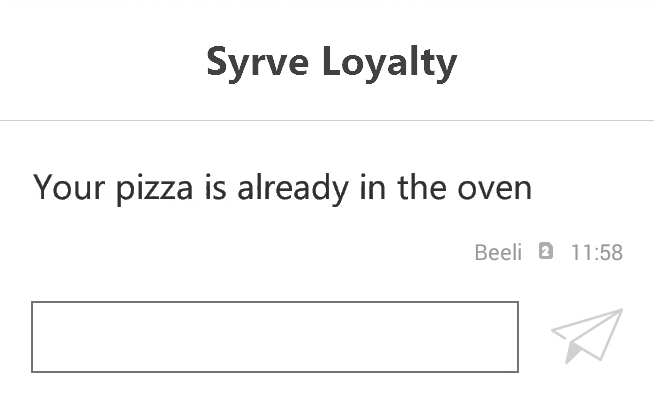The width and height of the screenshot is (654, 419).
Task: Send the message with the paper plane
Action: [586, 335]
